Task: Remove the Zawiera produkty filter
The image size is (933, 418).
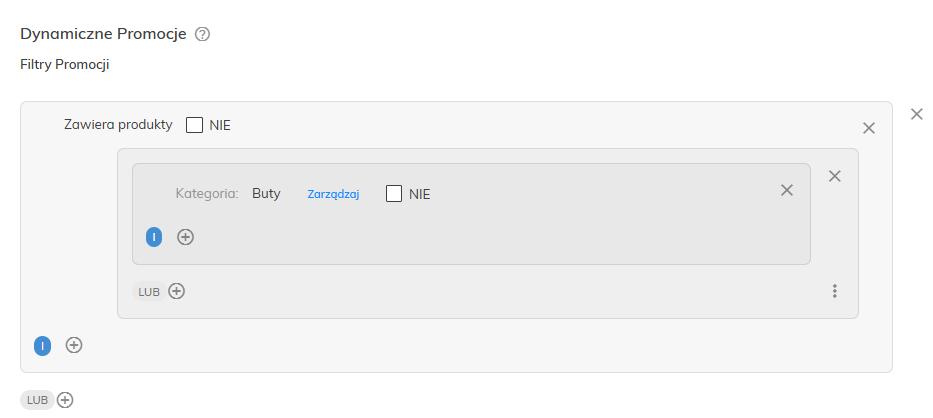Action: tap(869, 128)
